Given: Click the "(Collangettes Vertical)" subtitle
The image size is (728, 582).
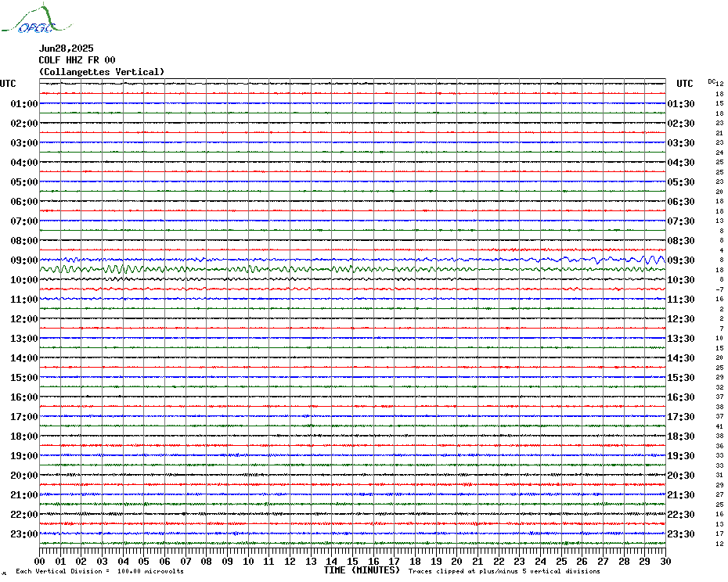Looking at the screenshot, I should coord(102,72).
